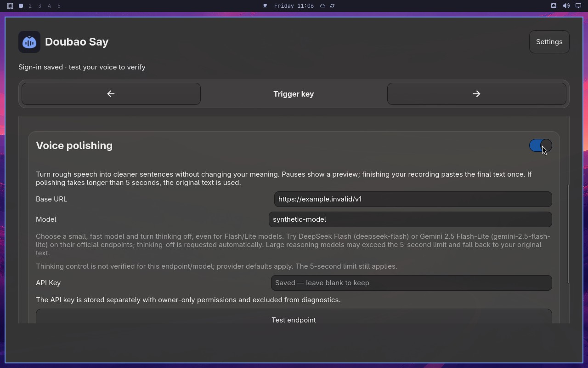Switch to workspace 3
Screen dimensions: 588x368
click(x=40, y=6)
